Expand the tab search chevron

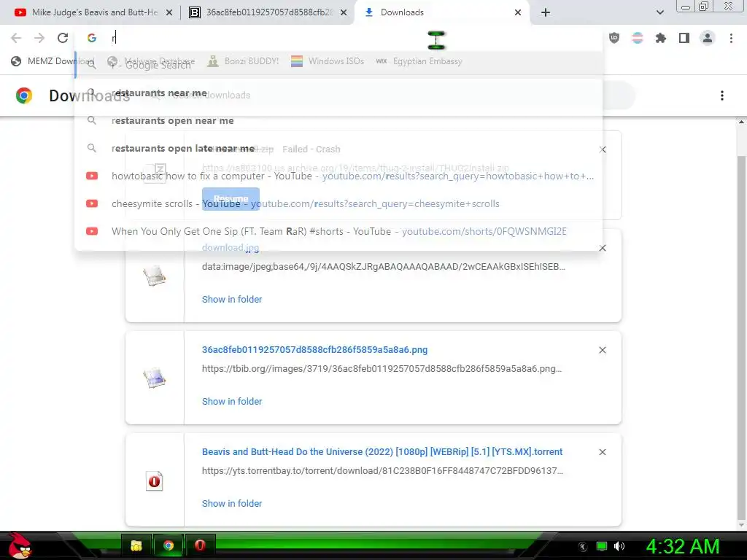[x=659, y=12]
